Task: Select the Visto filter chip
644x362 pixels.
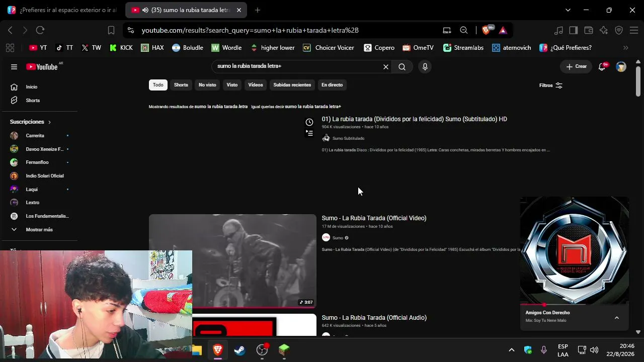Action: (232, 85)
